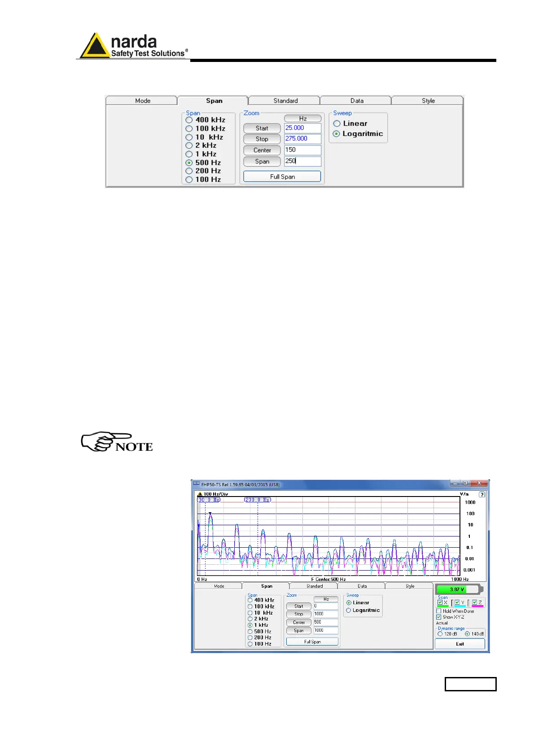Click the Start button in the top panel
This screenshot has height=756, width=534.
[262, 128]
